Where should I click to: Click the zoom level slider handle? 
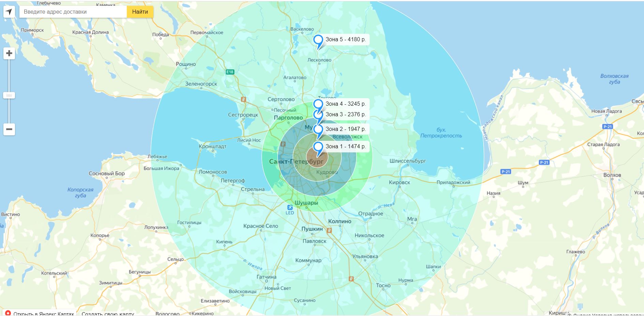coord(9,95)
